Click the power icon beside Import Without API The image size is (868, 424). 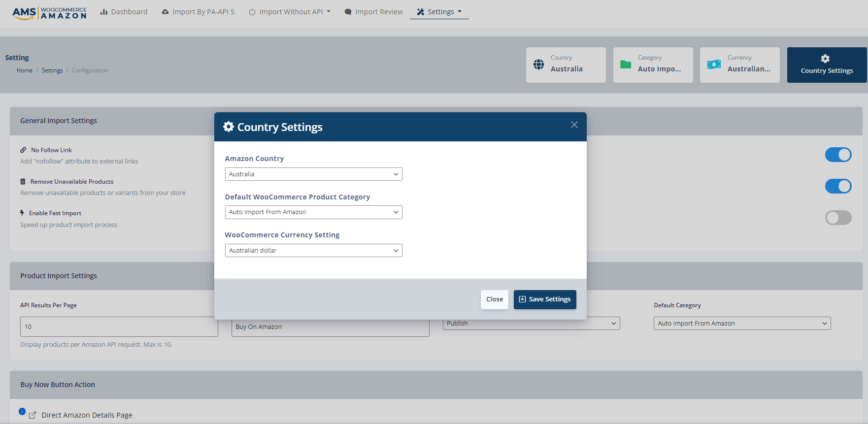[252, 12]
